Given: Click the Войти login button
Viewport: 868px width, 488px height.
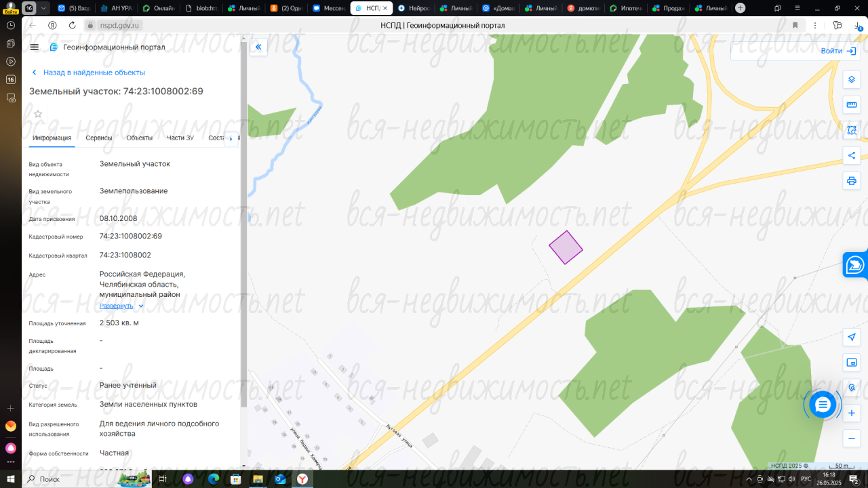Looking at the screenshot, I should point(837,51).
